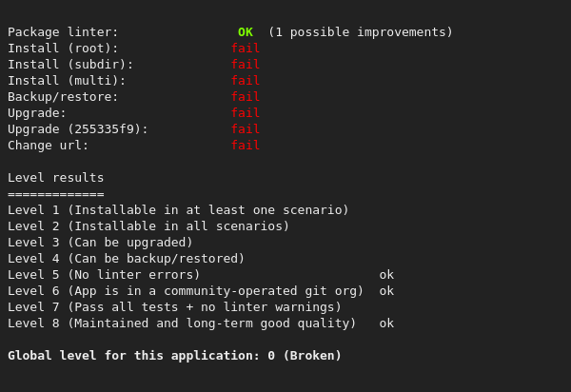Click the green OK linter status
The height and width of the screenshot is (392, 571).
[246, 32]
